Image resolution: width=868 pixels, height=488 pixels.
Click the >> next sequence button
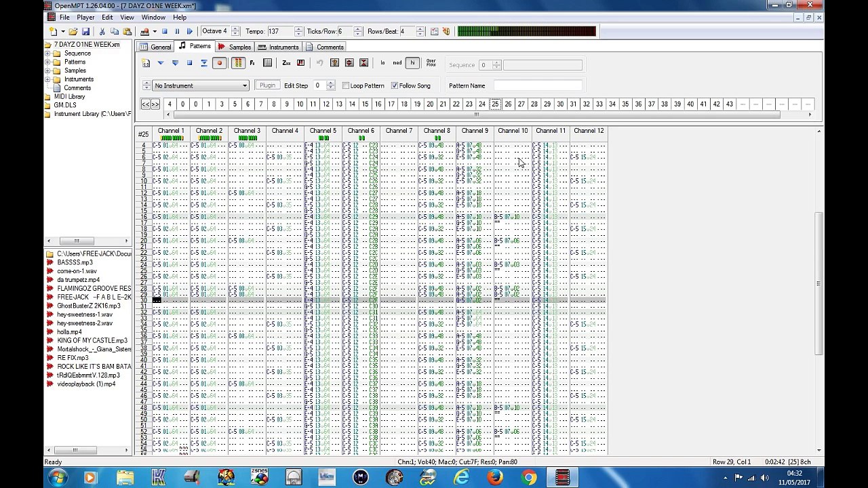coord(155,104)
